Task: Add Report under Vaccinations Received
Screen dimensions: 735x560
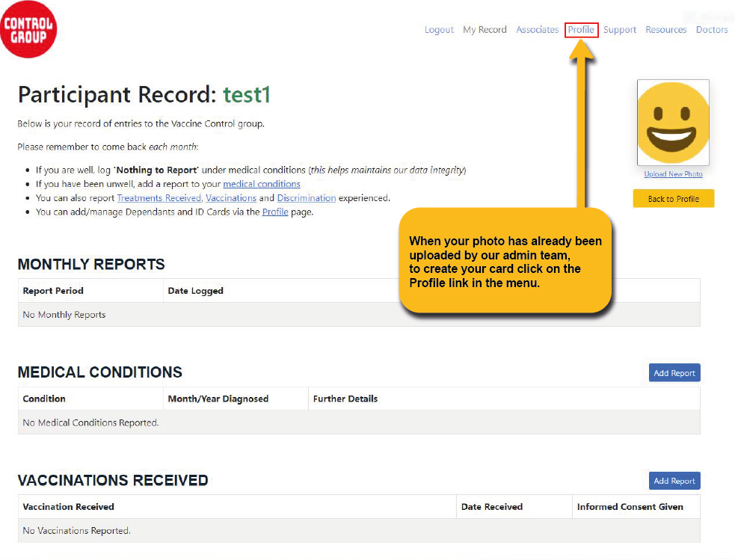Action: [674, 481]
